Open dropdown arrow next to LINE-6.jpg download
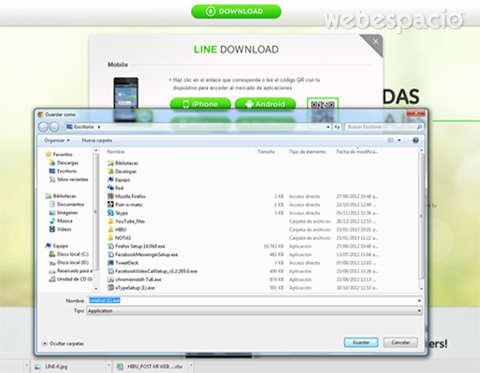 pos(109,366)
